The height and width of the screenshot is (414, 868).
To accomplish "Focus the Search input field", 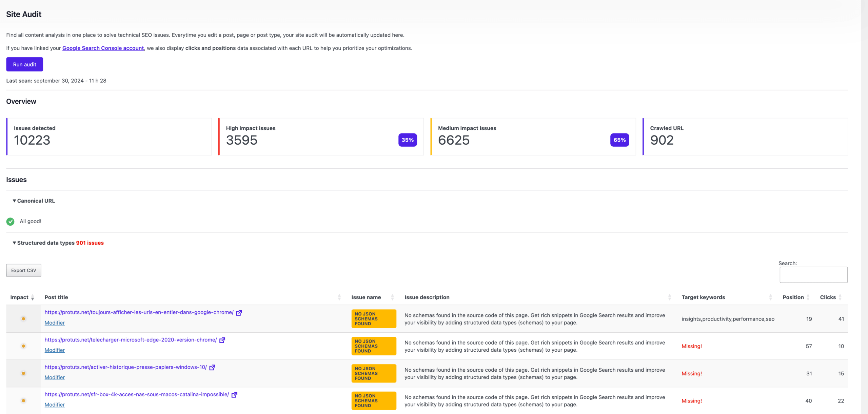I will point(813,275).
